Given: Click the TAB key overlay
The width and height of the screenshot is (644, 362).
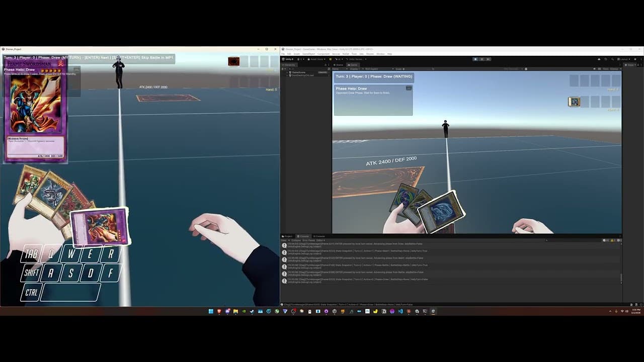Looking at the screenshot, I should click(31, 254).
